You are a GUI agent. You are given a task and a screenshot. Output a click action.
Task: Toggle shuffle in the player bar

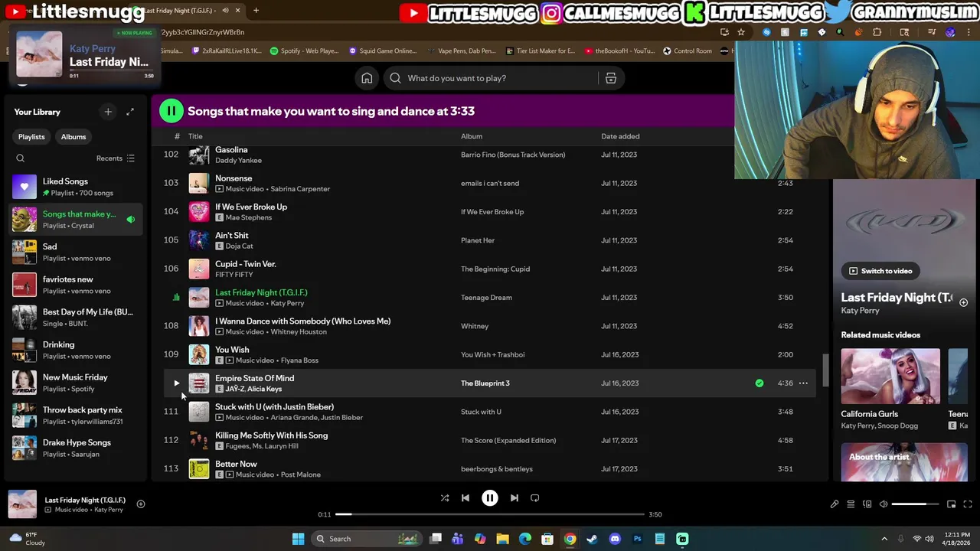[445, 498]
